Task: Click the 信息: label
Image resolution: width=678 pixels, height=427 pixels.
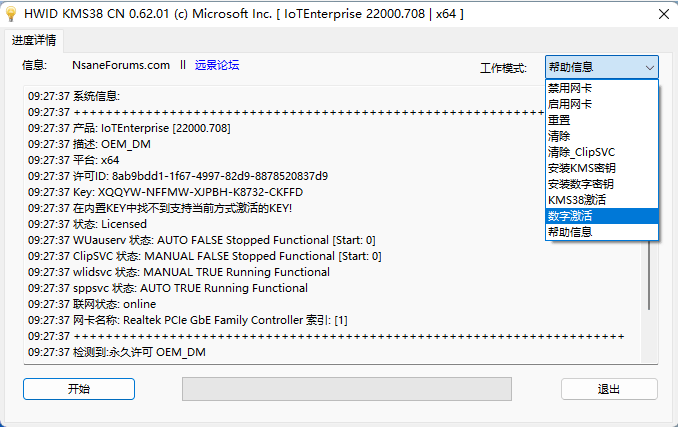Action: pyautogui.click(x=35, y=65)
